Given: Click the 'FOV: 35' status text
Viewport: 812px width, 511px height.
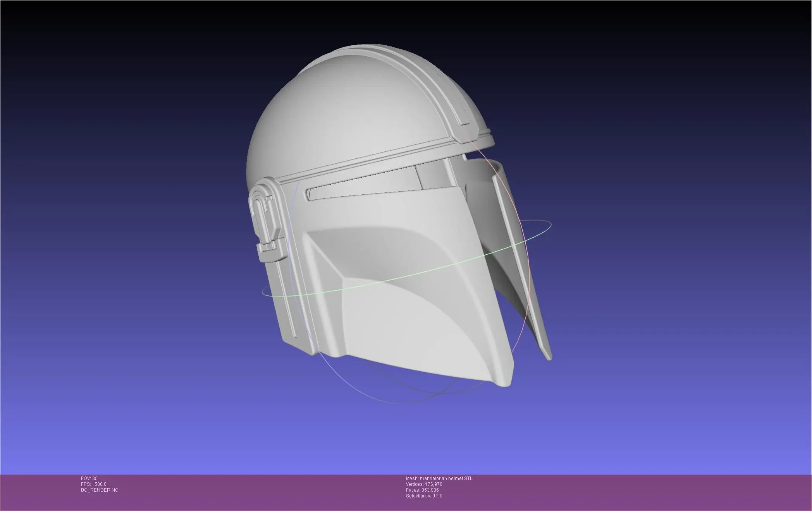Looking at the screenshot, I should [89, 478].
